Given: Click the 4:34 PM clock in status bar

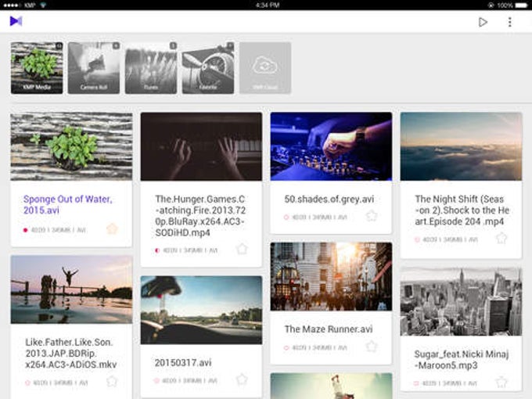Looking at the screenshot, I should click(268, 5).
